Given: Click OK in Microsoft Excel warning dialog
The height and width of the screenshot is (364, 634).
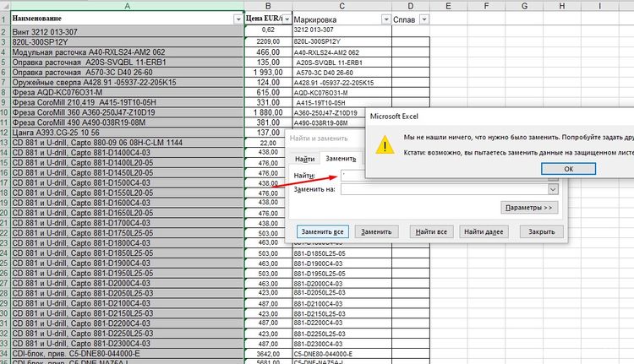Looking at the screenshot, I should (x=568, y=169).
